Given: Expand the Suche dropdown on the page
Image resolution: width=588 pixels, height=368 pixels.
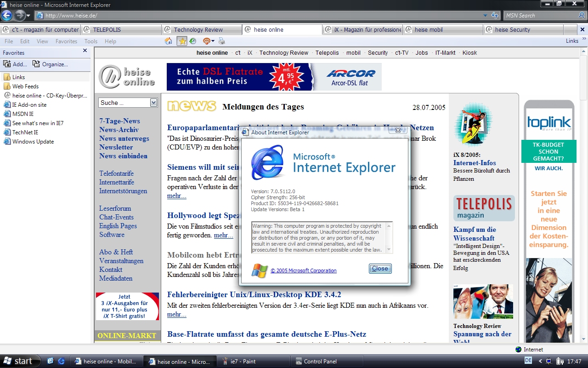Looking at the screenshot, I should tap(153, 103).
